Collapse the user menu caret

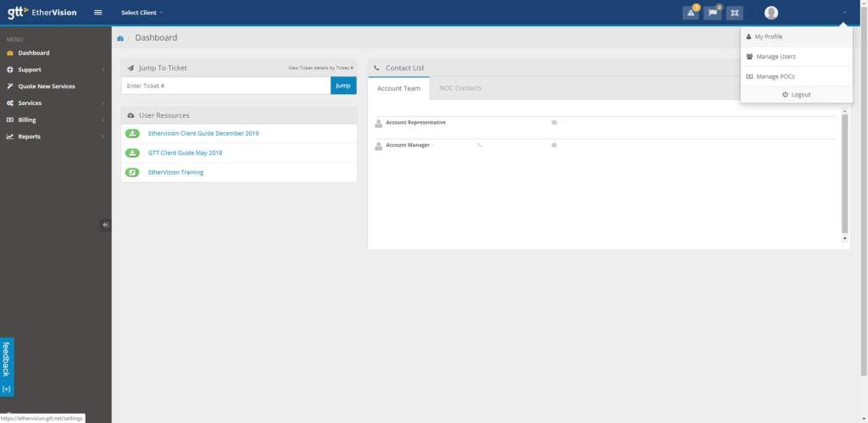[844, 12]
